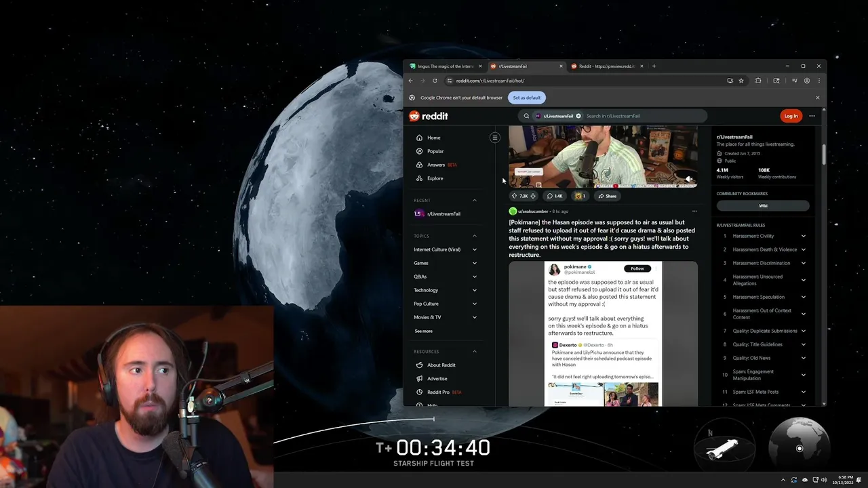This screenshot has width=868, height=488.
Task: Reload the Reddit page
Action: (435, 81)
